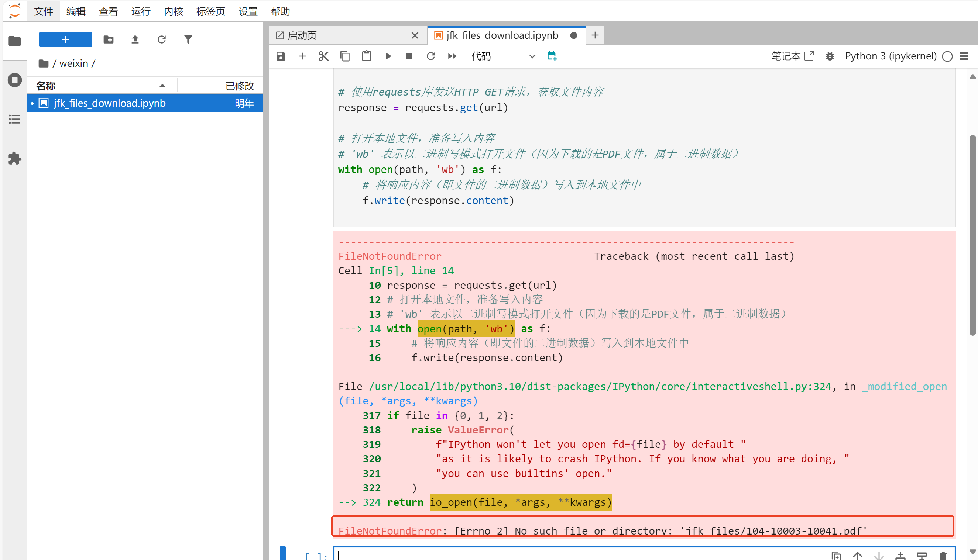Viewport: 978px width, 560px height.
Task: Restart kernel and run all cells
Action: tap(452, 56)
